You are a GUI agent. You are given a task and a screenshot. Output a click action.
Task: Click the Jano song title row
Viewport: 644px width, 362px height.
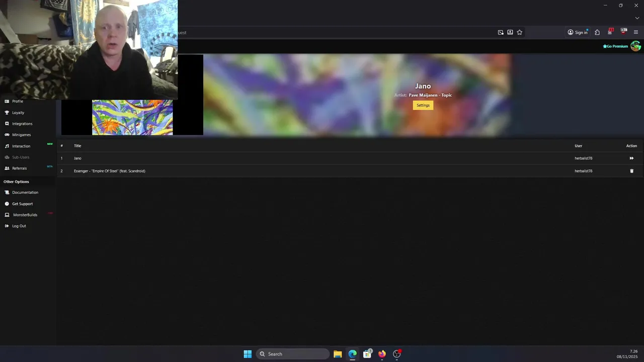(77, 158)
